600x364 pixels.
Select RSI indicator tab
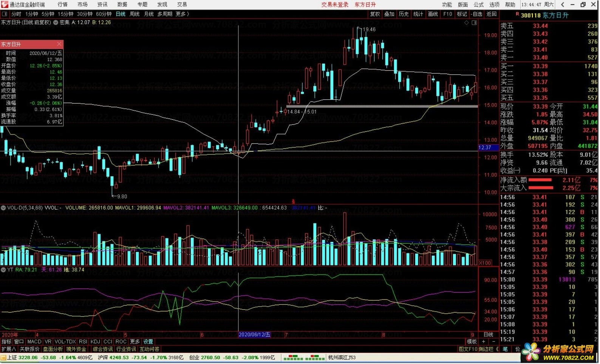point(83,342)
